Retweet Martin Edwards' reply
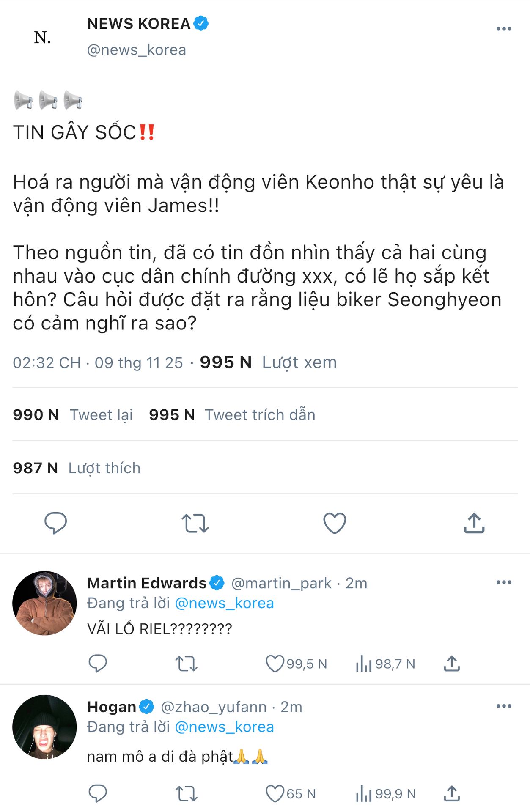The width and height of the screenshot is (530, 812). (x=187, y=664)
